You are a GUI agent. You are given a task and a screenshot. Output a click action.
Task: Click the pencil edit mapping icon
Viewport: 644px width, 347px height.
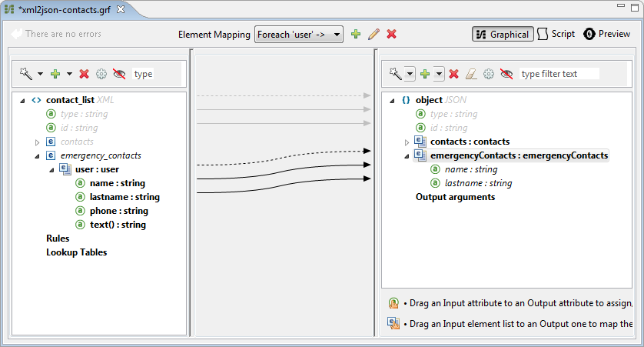373,34
